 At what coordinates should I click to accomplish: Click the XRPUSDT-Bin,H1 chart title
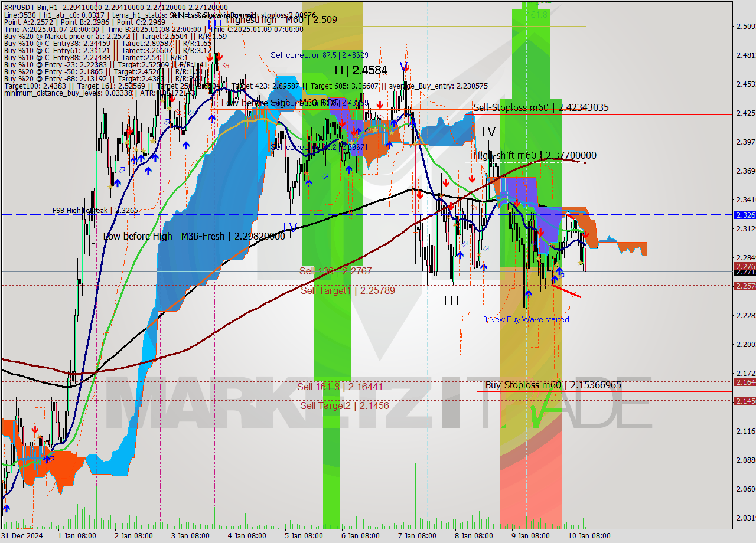(30, 6)
